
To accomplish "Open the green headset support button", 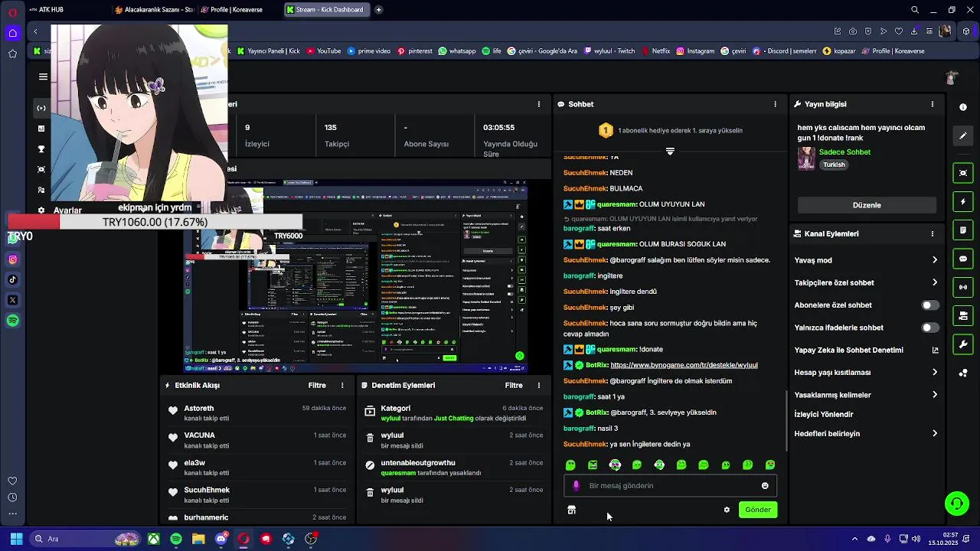I will pos(956,504).
